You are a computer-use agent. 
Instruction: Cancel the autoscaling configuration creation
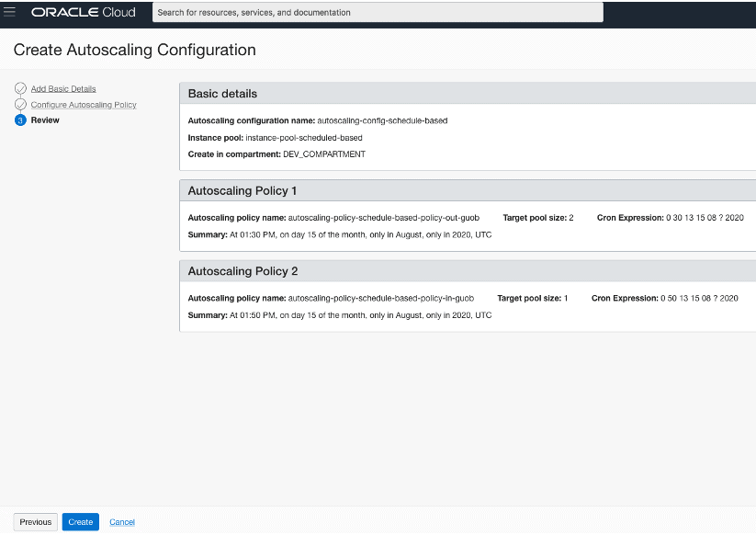[x=122, y=522]
